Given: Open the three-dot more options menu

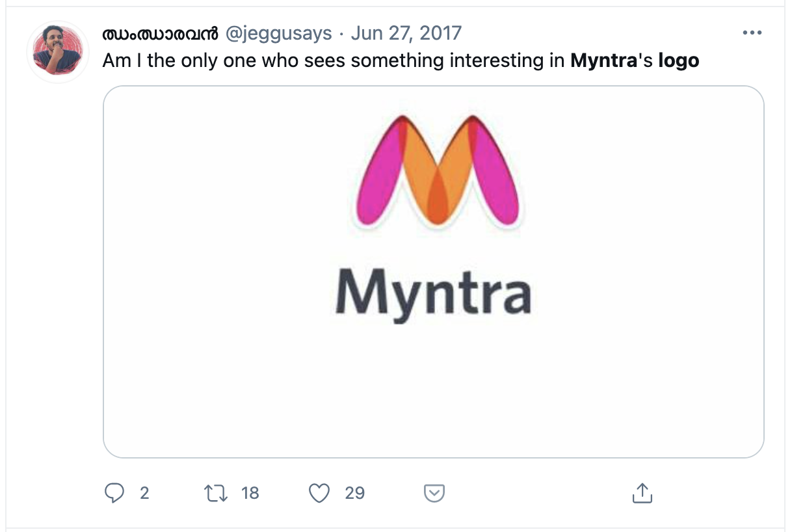Looking at the screenshot, I should tap(752, 33).
